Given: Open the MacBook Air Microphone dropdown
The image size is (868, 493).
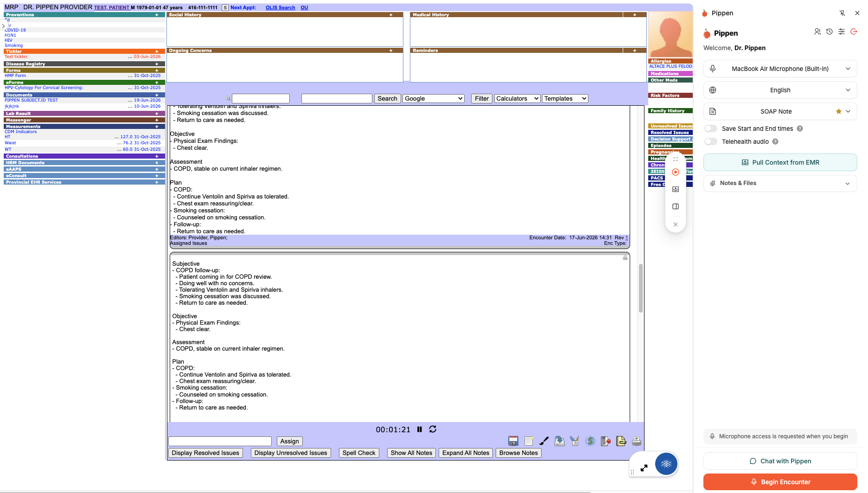Looking at the screenshot, I should [x=780, y=69].
